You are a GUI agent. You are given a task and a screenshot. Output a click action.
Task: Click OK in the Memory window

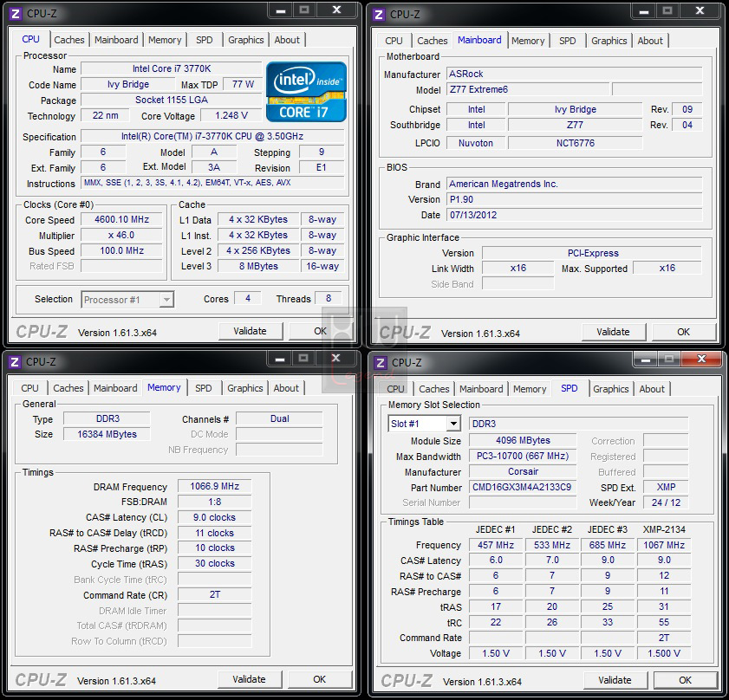click(319, 679)
